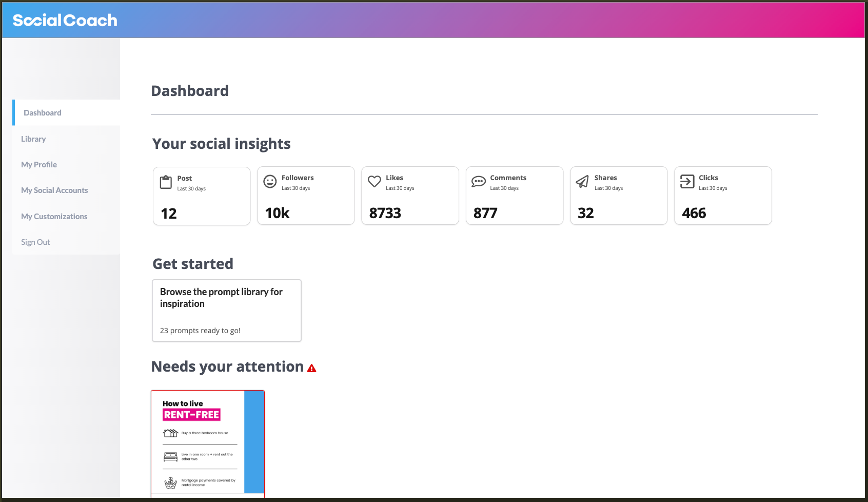Click the Clicks 466 value

click(694, 213)
